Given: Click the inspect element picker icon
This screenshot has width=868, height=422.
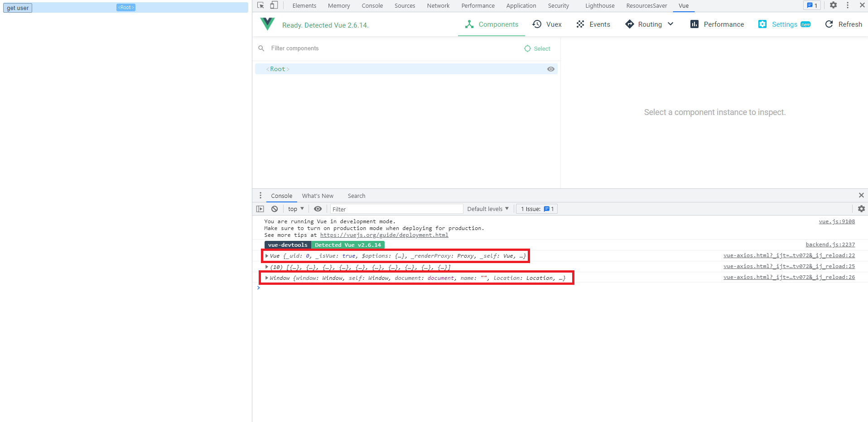Looking at the screenshot, I should tap(260, 5).
